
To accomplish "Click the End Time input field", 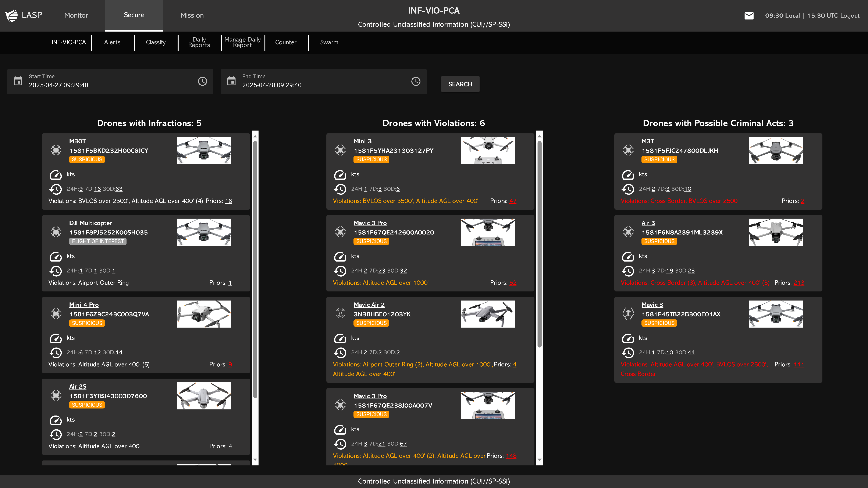I will click(323, 81).
